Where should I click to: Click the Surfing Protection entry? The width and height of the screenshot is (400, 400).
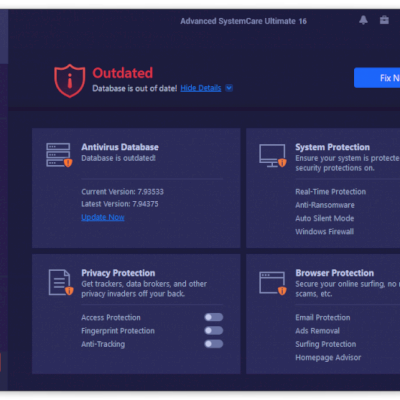click(326, 344)
